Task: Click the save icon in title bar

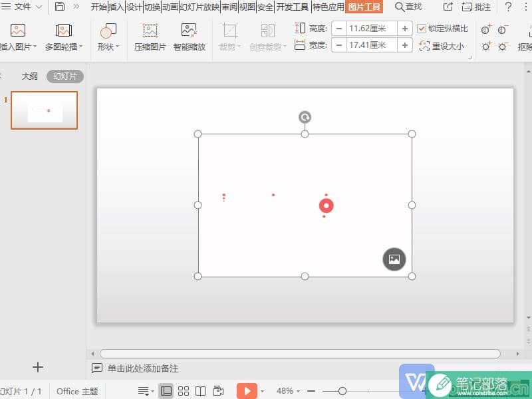Action: click(x=60, y=6)
